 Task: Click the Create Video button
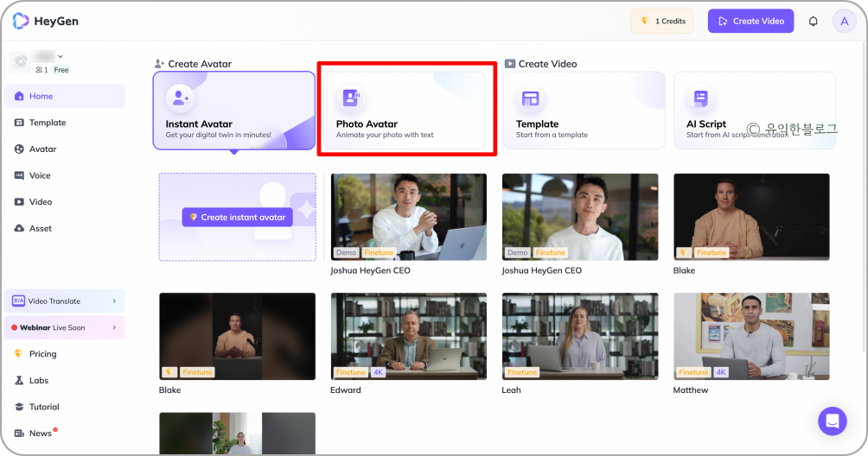[750, 21]
